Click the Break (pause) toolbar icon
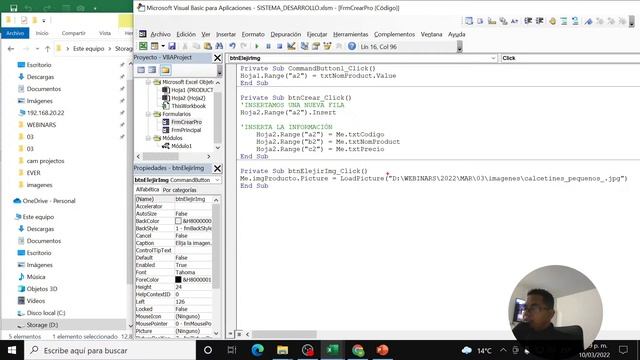 tap(268, 47)
